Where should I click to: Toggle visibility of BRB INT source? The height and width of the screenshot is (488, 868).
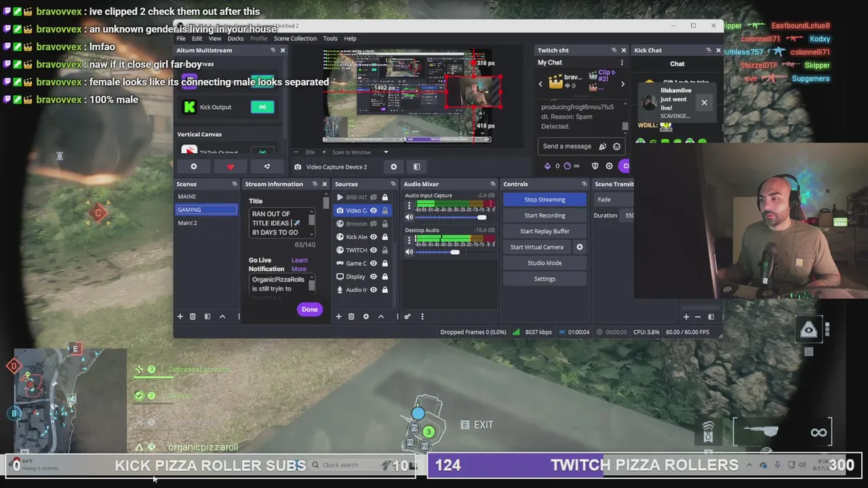[374, 197]
